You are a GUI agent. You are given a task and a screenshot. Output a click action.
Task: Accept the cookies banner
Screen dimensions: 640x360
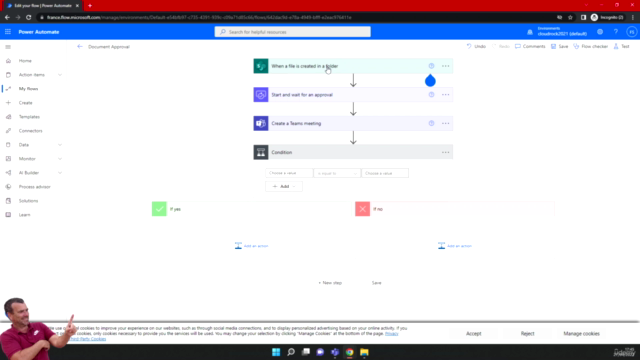tap(473, 333)
